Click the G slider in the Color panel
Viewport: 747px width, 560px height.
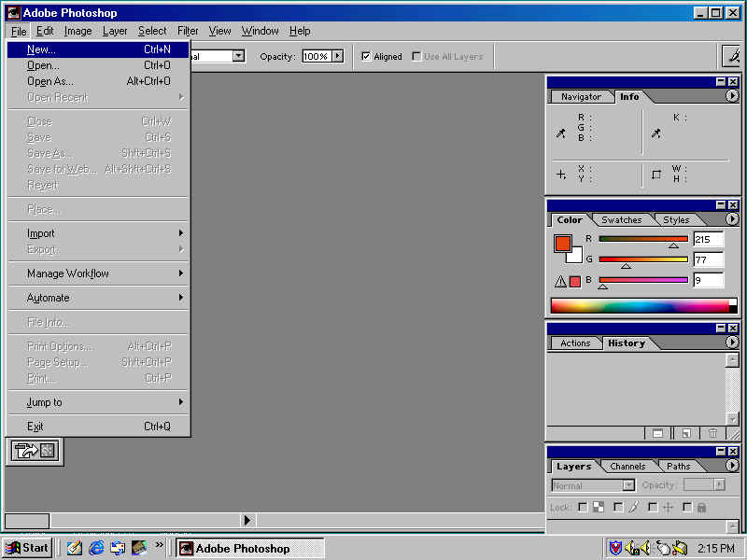[x=643, y=259]
